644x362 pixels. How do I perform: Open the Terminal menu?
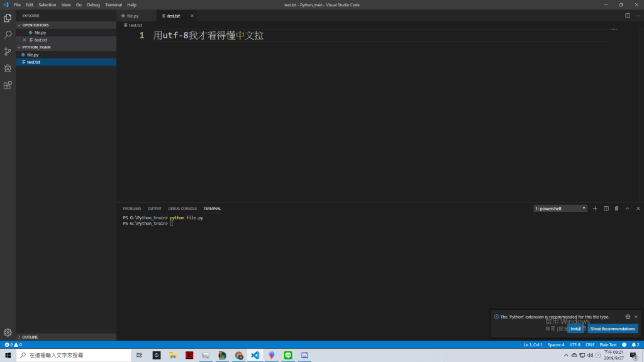coord(113,5)
